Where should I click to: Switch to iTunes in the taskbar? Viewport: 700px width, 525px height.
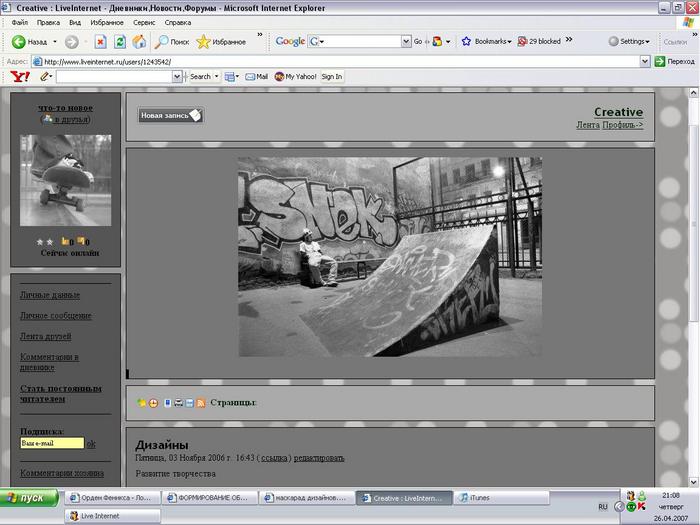coord(478,497)
